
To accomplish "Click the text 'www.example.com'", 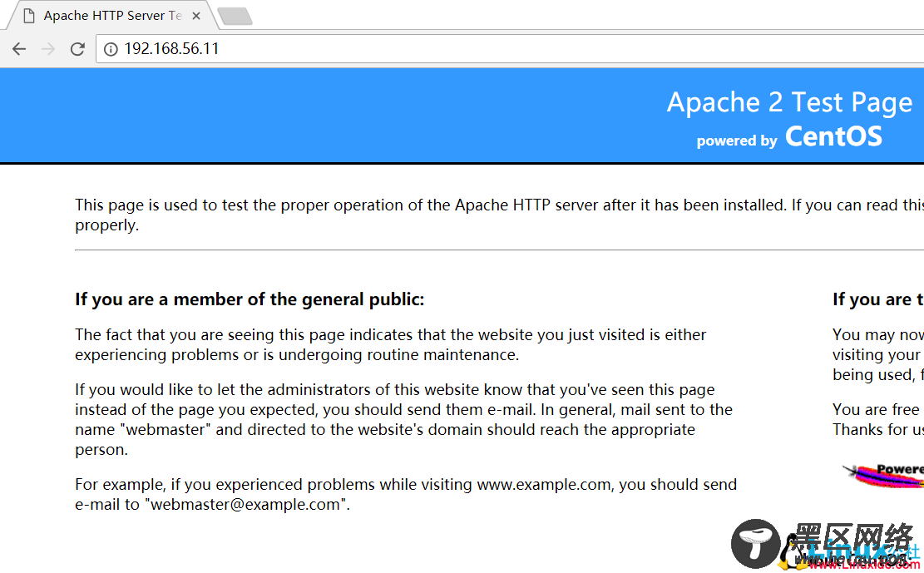I will (x=543, y=485).
